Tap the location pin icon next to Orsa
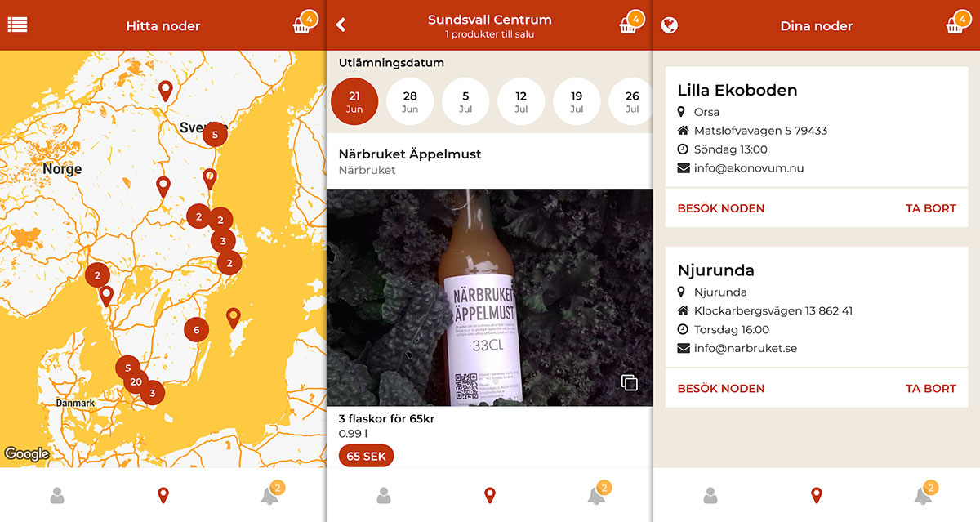Image resolution: width=980 pixels, height=522 pixels. [684, 112]
